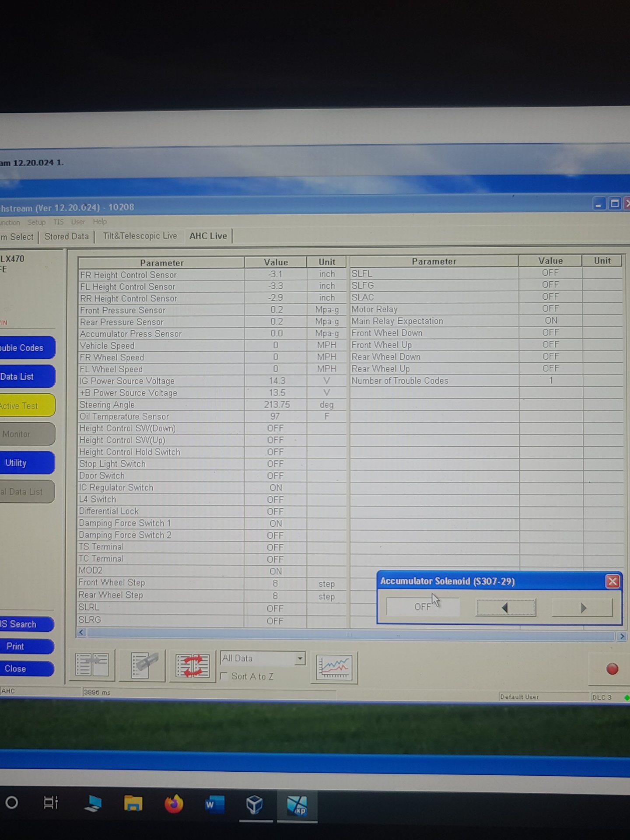Click the left arrow in Accumulator Solenoid
Viewport: 630px width, 840px height.
click(x=506, y=607)
